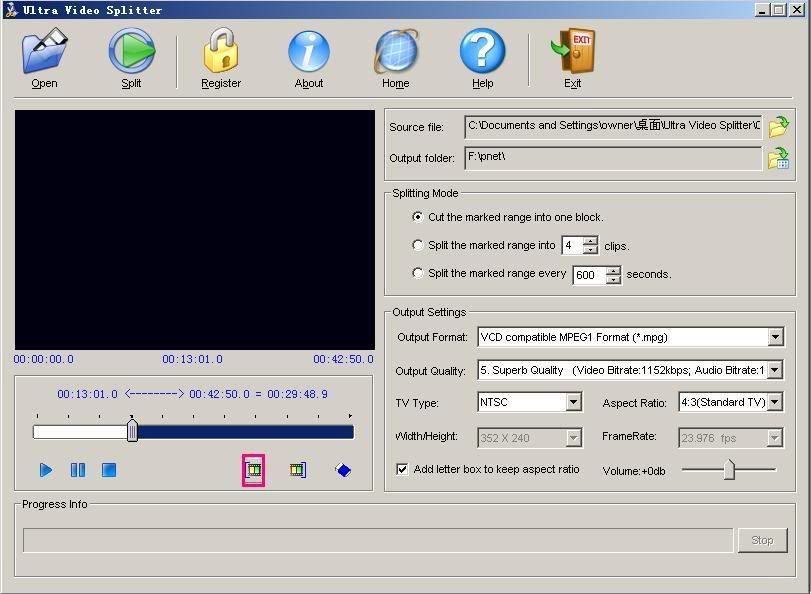Viewport: 811px width, 594px height.
Task: Play the video preview
Action: pyautogui.click(x=46, y=470)
